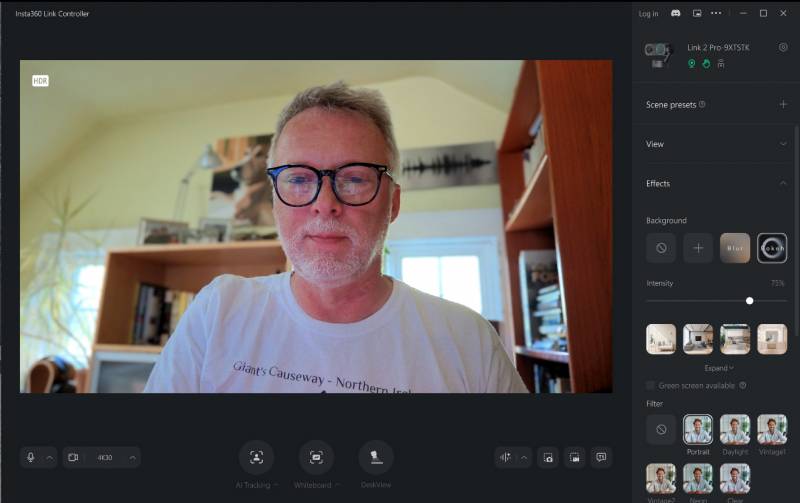The width and height of the screenshot is (800, 503).
Task: Open device settings gear for Link 2 Pro
Action: click(x=783, y=47)
